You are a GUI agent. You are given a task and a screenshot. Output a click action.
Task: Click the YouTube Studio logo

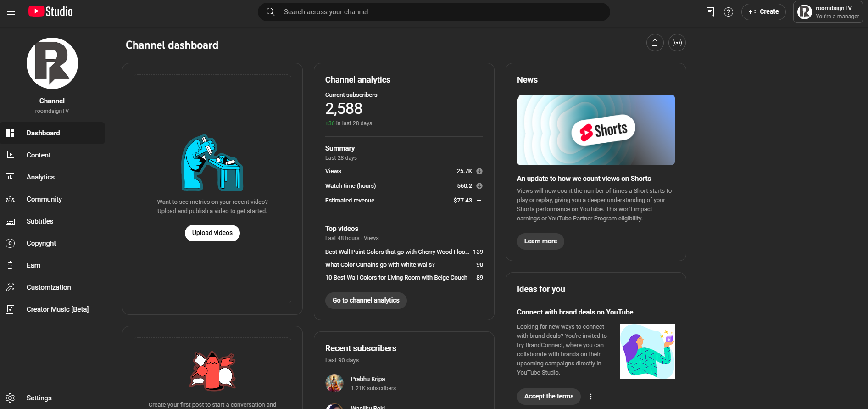coord(50,11)
